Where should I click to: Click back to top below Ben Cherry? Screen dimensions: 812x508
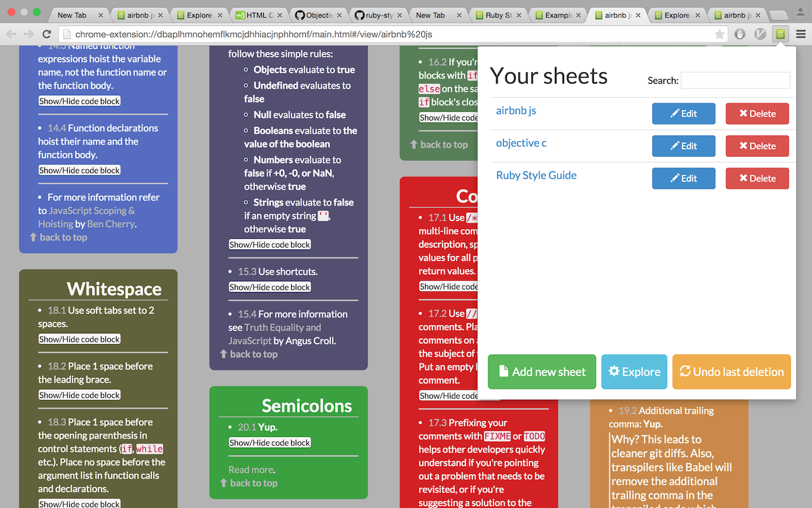[x=58, y=237]
